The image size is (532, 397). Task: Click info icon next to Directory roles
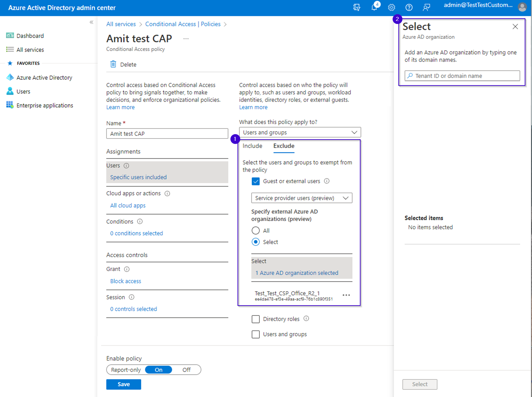[x=306, y=318]
